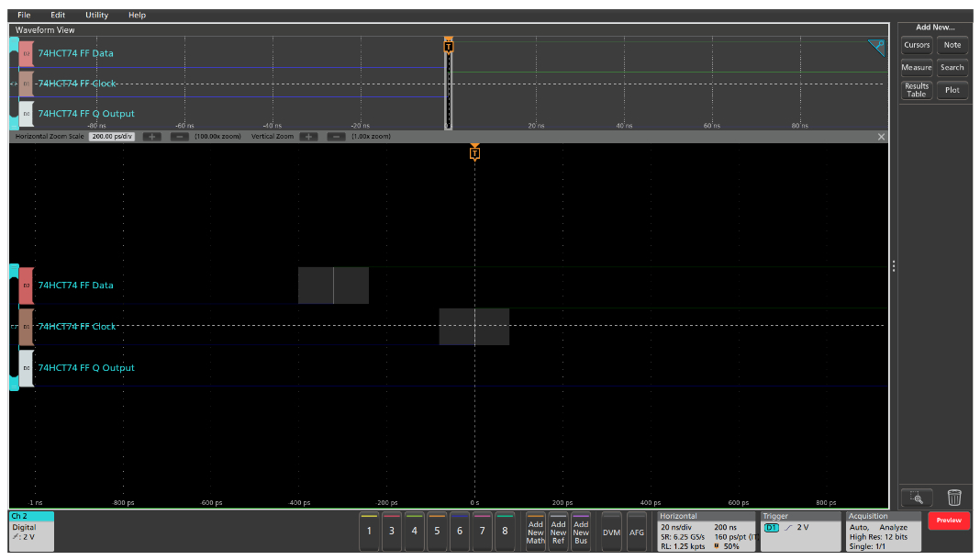This screenshot has width=980, height=560.
Task: Open the Add New Bus badge
Action: pos(582,529)
